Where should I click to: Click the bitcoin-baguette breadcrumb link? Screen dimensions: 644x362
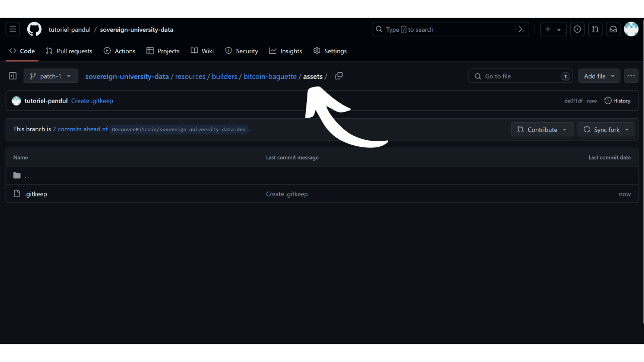point(270,76)
